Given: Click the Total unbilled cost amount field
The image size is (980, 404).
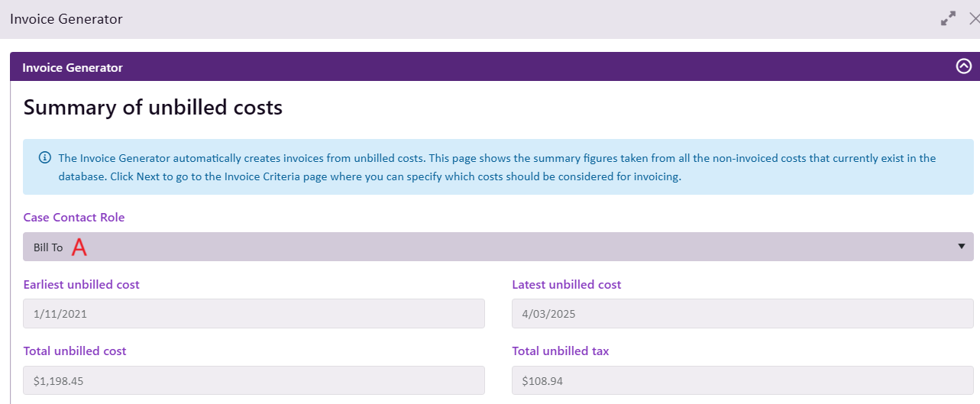Looking at the screenshot, I should click(x=254, y=380).
